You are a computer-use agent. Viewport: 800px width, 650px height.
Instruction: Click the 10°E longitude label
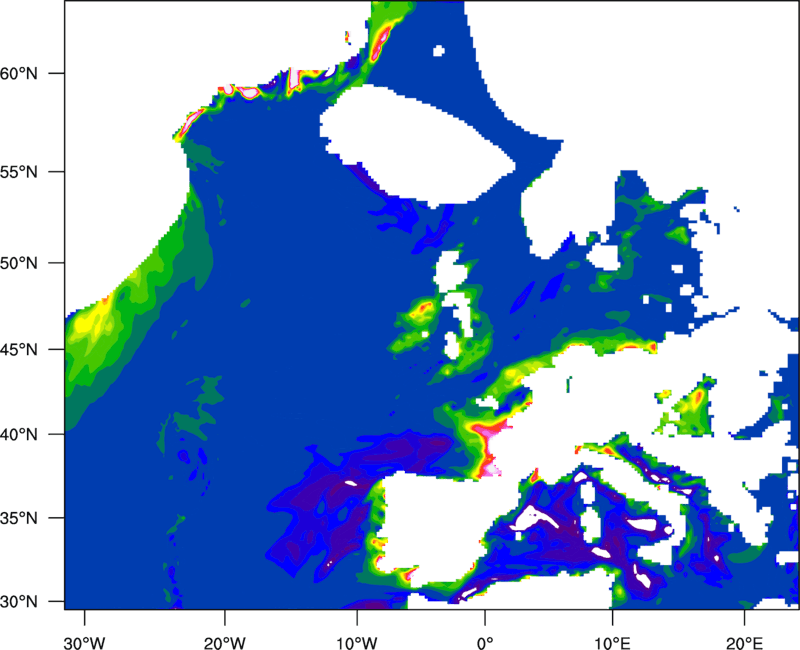pyautogui.click(x=612, y=643)
